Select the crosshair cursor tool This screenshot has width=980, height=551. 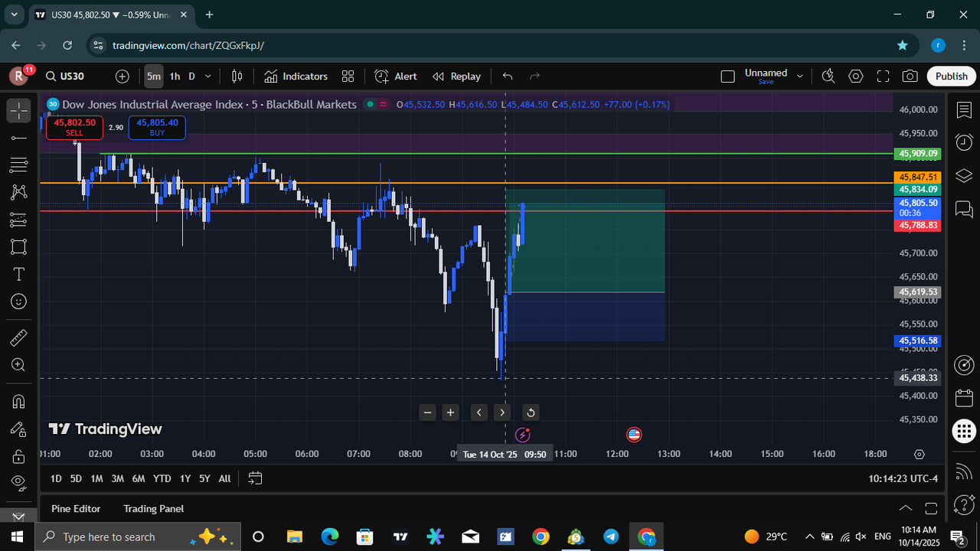pos(19,111)
